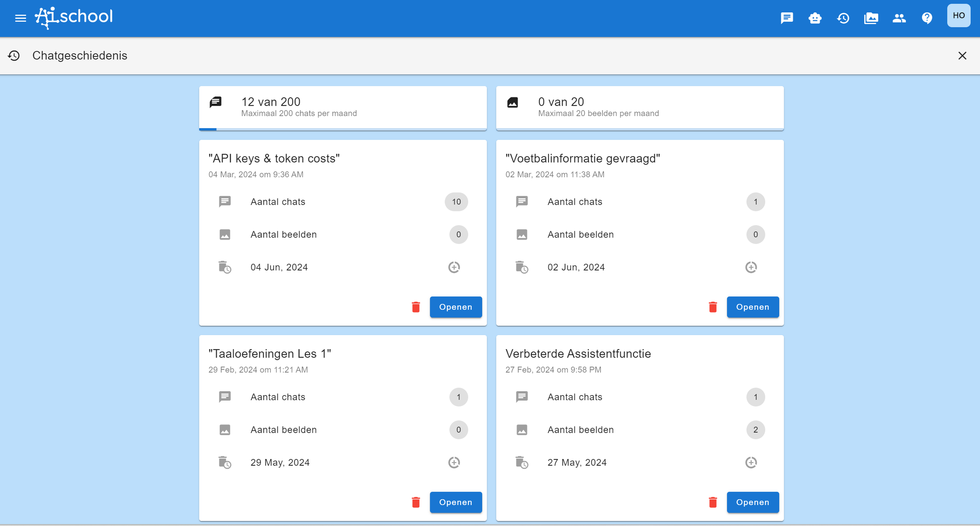980x526 pixels.
Task: Open the help question mark icon
Action: pyautogui.click(x=927, y=18)
